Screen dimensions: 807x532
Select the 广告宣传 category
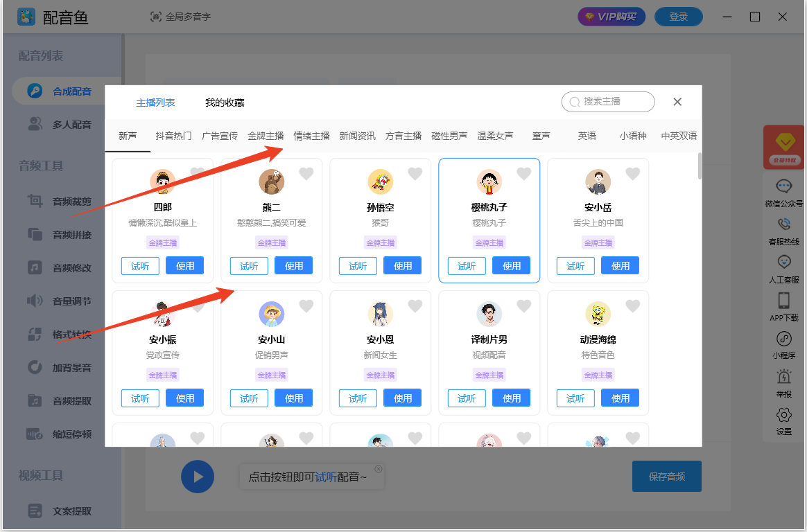(220, 136)
